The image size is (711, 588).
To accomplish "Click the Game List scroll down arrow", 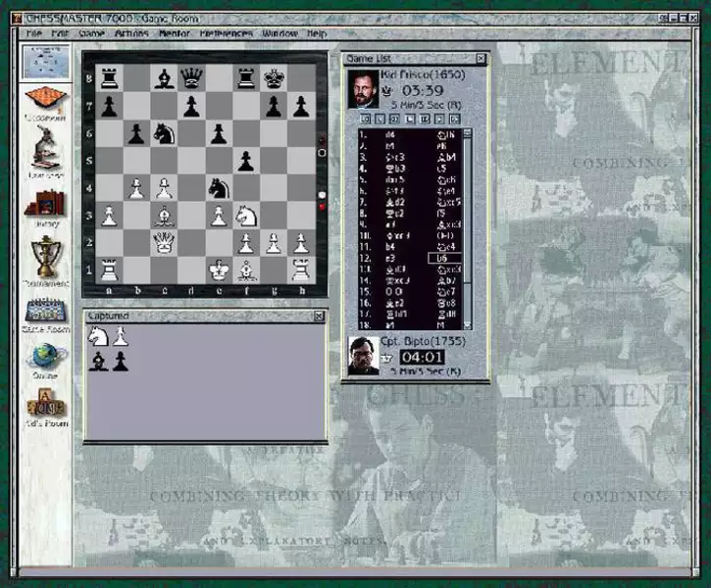I will 468,325.
